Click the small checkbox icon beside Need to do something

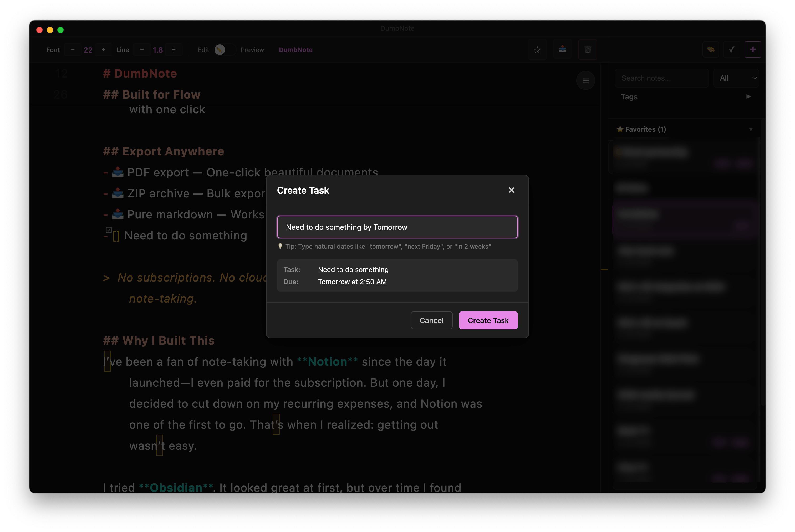coord(109,230)
